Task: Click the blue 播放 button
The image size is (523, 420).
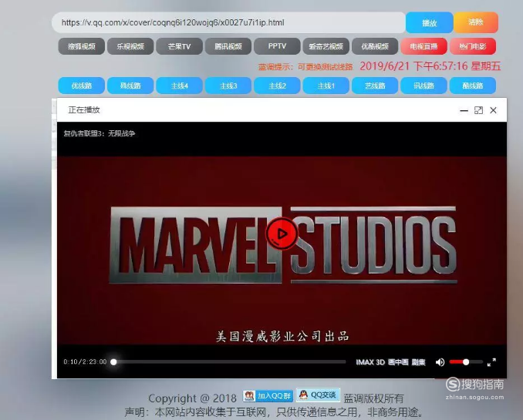Action: tap(429, 22)
